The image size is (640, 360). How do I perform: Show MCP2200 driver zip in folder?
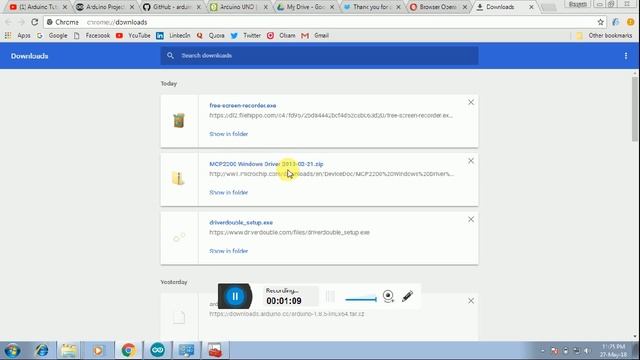point(229,192)
